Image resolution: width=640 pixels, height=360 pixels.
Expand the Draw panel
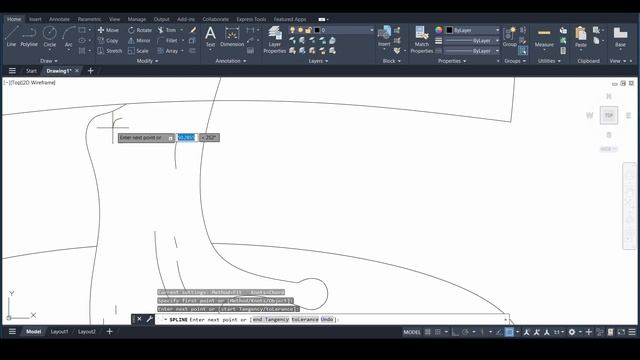click(49, 61)
